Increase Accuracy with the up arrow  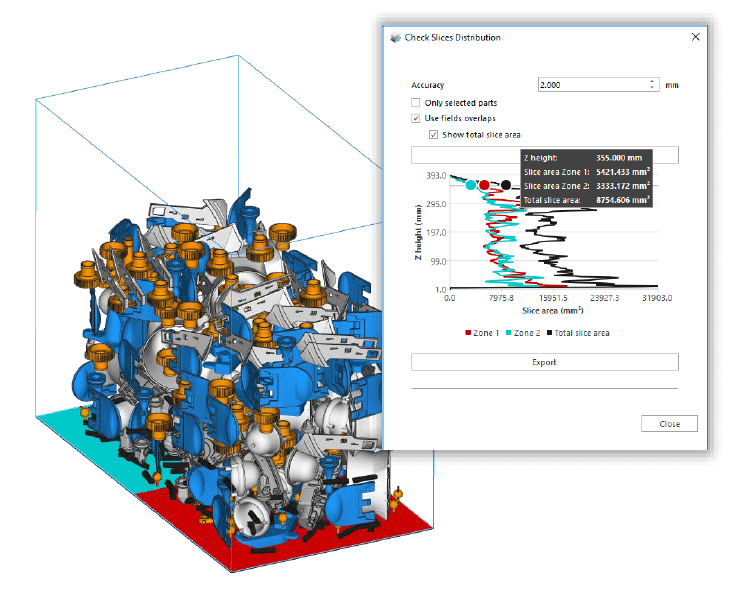pyautogui.click(x=652, y=82)
